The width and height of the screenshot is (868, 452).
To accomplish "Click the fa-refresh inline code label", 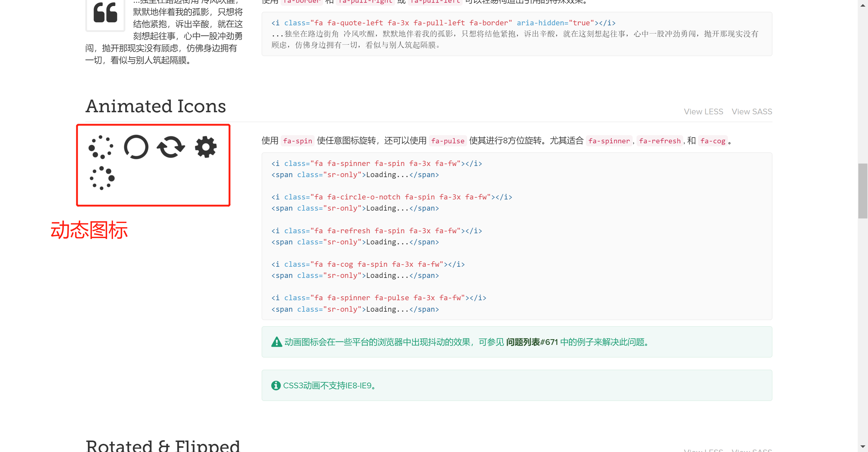I will pyautogui.click(x=659, y=141).
